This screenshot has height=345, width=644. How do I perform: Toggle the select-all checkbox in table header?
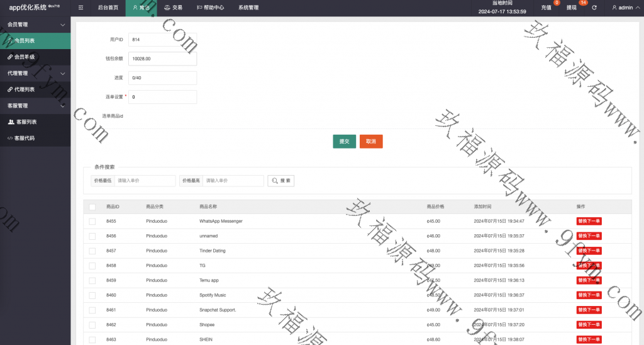(92, 206)
